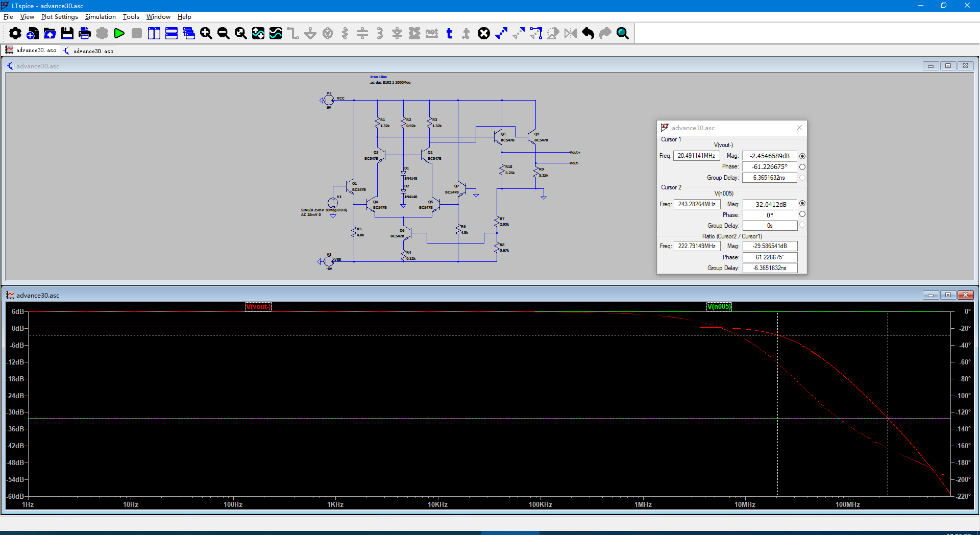The image size is (980, 535).
Task: Select Cursor 1 Mag radio button
Action: click(x=802, y=156)
